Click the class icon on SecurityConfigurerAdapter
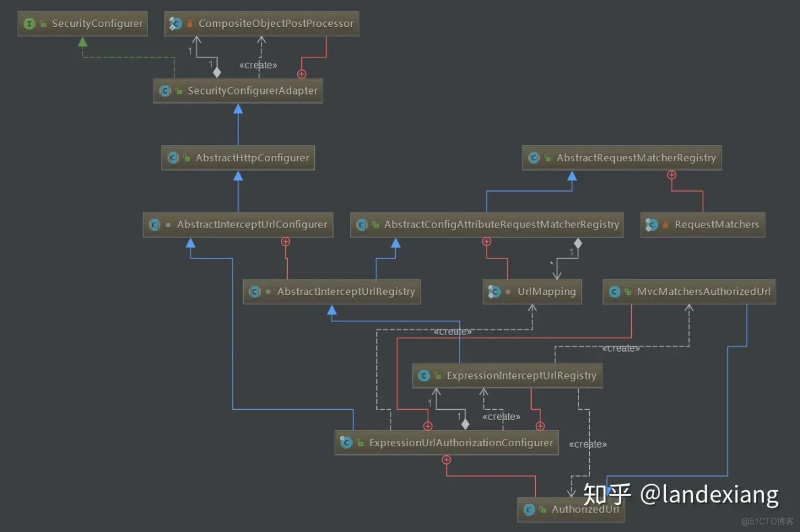The image size is (800, 532). (x=165, y=90)
